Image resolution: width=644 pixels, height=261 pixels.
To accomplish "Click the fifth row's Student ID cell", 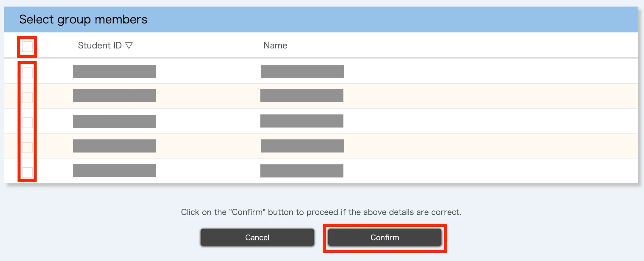I will 114,171.
